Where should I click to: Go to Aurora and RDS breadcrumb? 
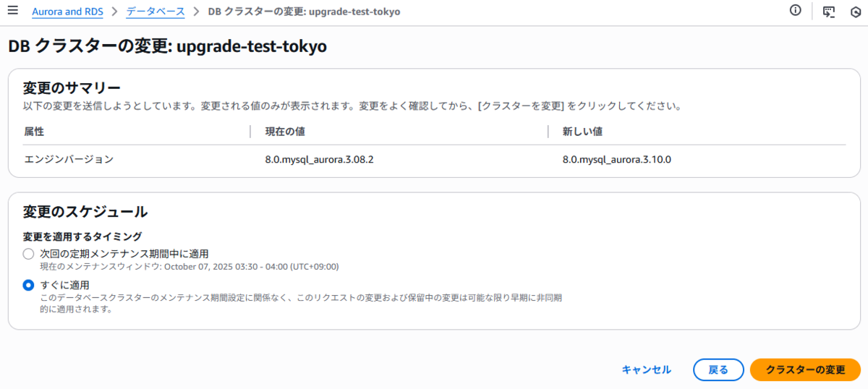pyautogui.click(x=67, y=12)
